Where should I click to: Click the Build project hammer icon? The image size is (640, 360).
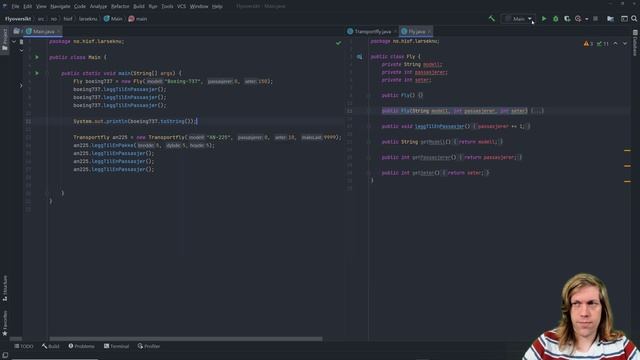492,19
